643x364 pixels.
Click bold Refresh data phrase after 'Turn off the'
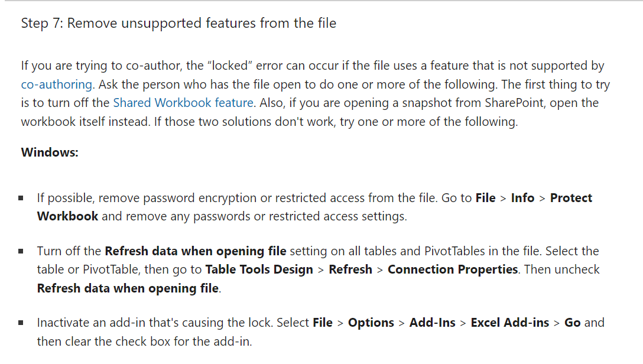196,251
